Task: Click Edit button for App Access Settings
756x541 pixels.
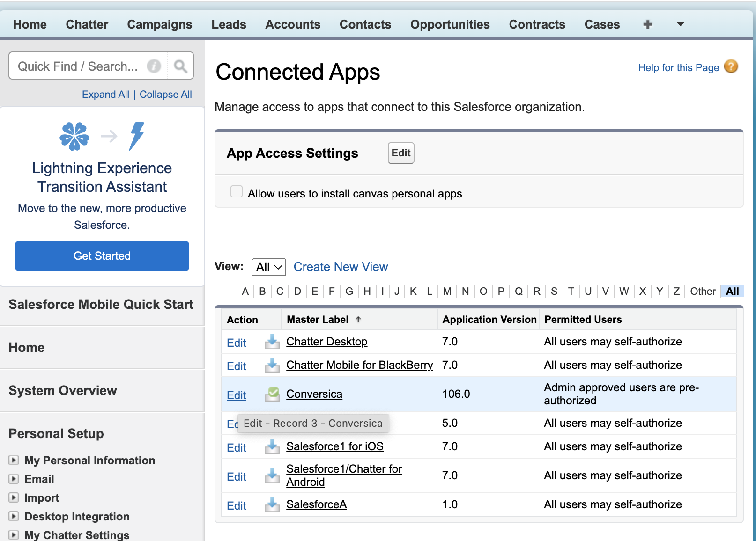Action: [401, 153]
